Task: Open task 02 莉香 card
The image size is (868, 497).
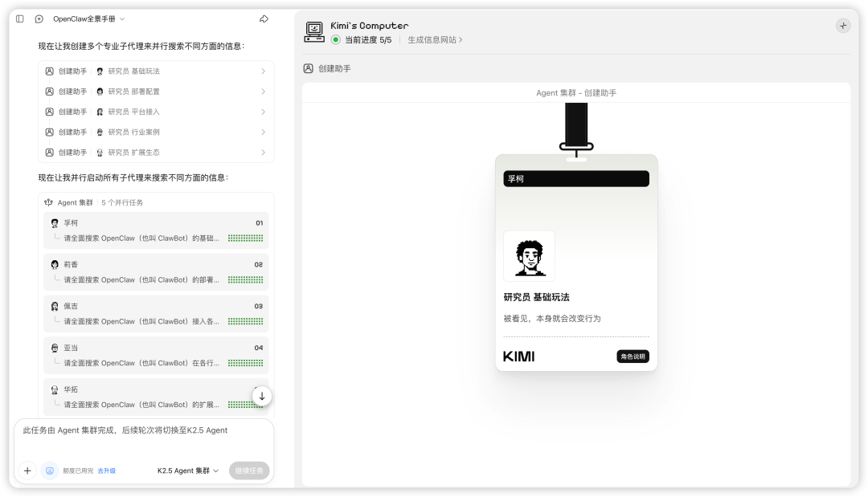Action: (156, 272)
